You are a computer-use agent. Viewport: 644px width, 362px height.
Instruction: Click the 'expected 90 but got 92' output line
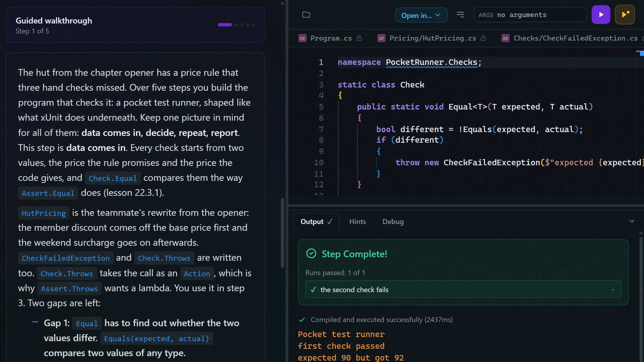[x=351, y=357]
